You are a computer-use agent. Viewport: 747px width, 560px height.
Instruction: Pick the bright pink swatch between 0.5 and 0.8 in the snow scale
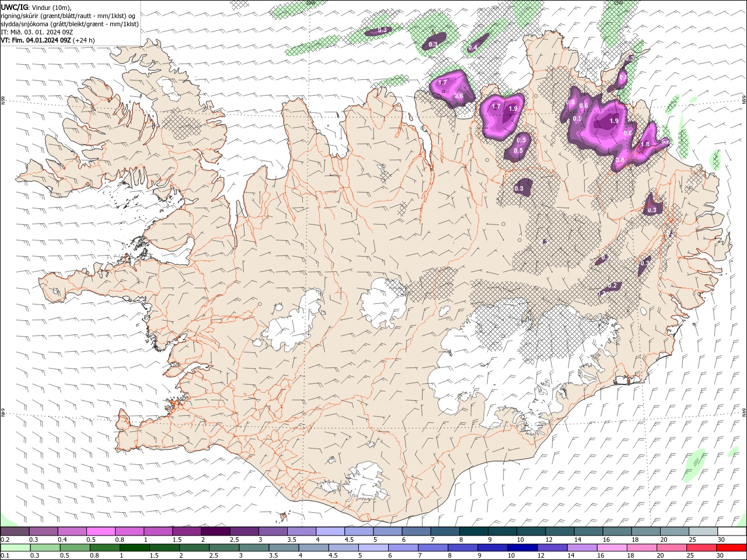(100, 531)
